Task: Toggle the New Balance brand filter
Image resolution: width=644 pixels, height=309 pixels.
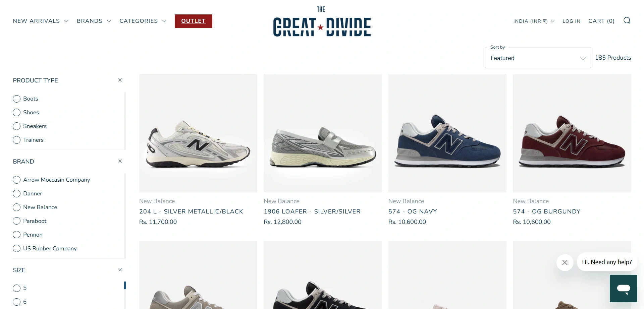Action: 35,207
